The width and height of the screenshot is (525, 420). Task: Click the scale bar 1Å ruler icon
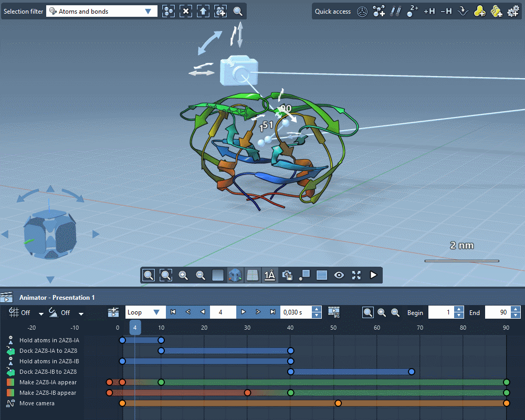click(270, 275)
